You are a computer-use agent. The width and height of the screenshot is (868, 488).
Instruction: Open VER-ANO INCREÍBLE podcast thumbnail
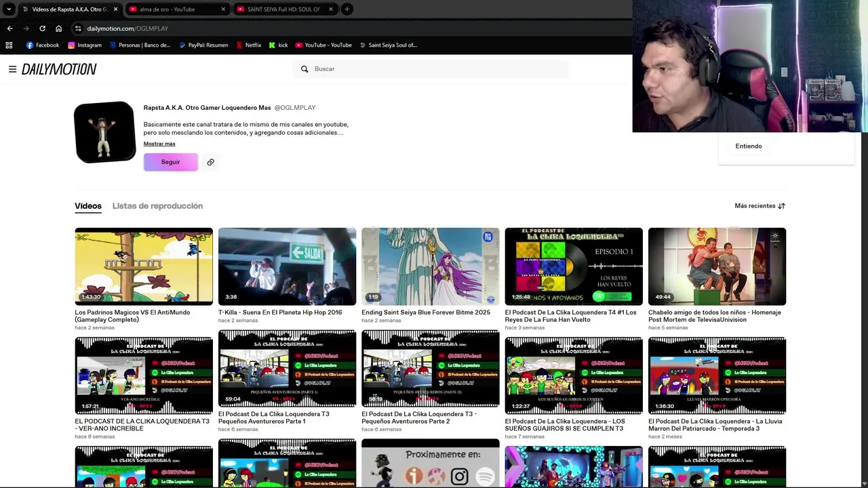[x=144, y=375]
